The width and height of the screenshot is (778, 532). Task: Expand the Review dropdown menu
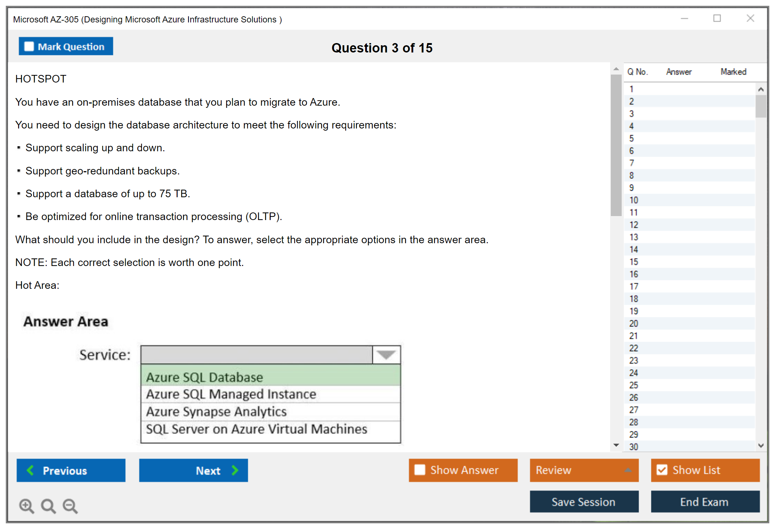point(628,470)
